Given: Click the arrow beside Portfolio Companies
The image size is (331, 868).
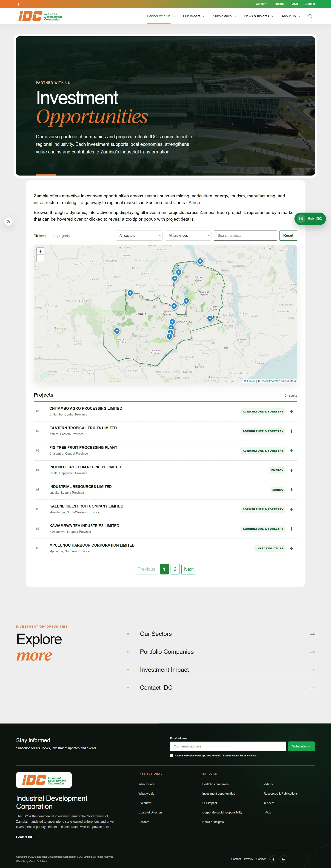Looking at the screenshot, I should point(312,652).
